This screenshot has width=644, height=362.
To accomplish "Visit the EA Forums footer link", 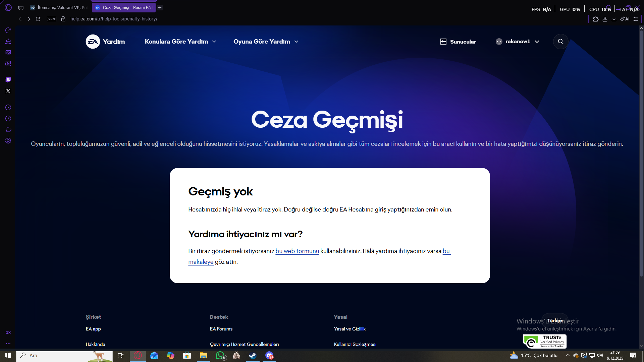I will (221, 329).
